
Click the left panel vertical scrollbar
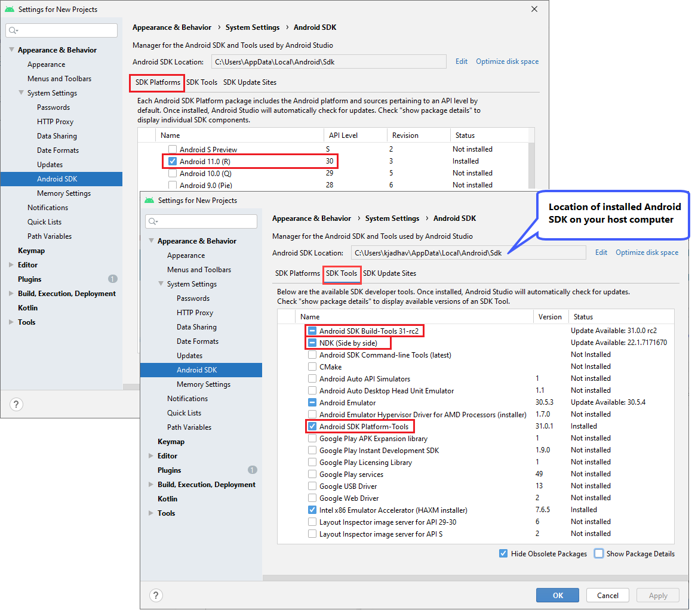click(x=131, y=386)
